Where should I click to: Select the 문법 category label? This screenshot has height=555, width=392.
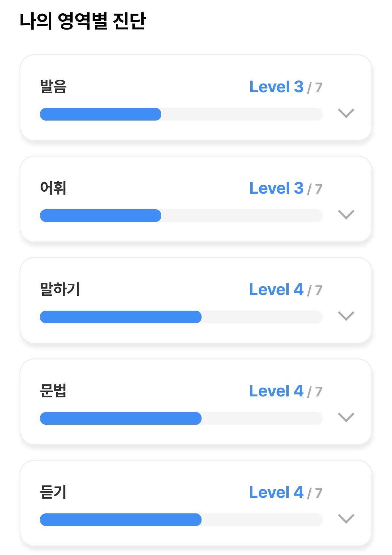53,391
